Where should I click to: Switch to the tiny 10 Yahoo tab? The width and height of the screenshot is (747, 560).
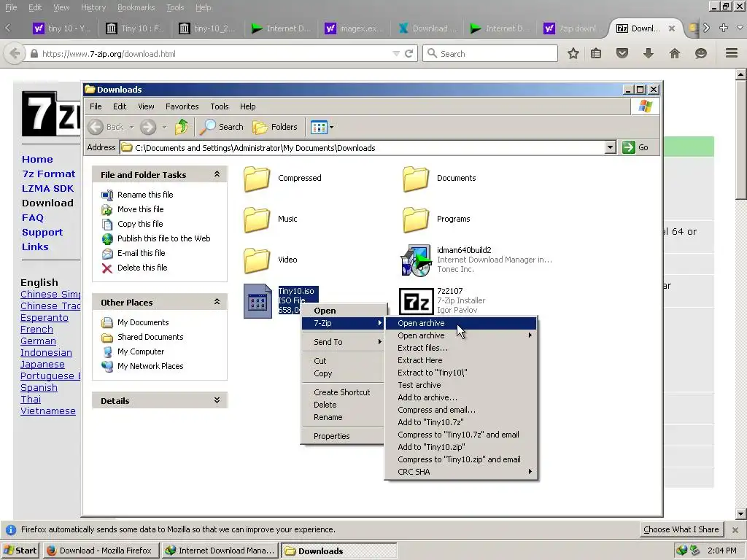coord(61,28)
